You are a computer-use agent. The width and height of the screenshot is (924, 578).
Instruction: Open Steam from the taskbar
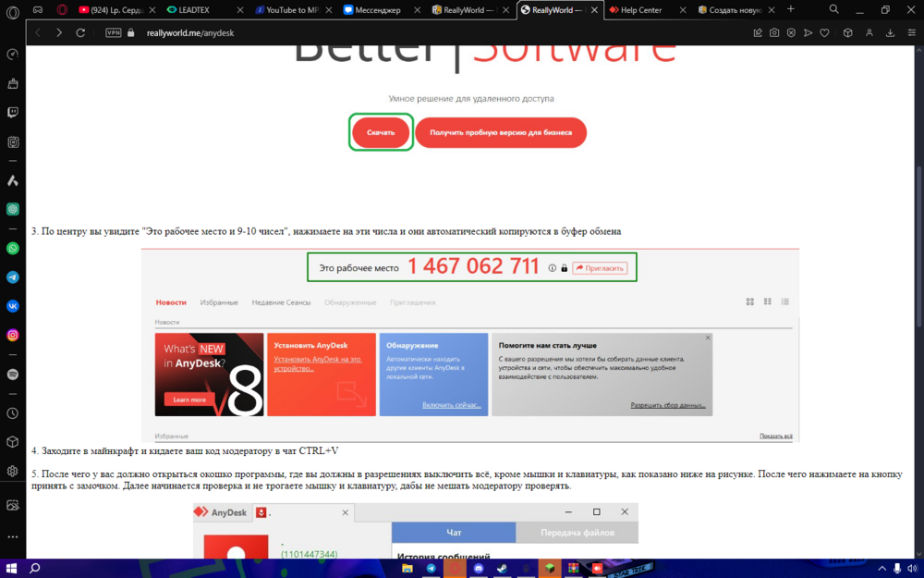pyautogui.click(x=502, y=568)
